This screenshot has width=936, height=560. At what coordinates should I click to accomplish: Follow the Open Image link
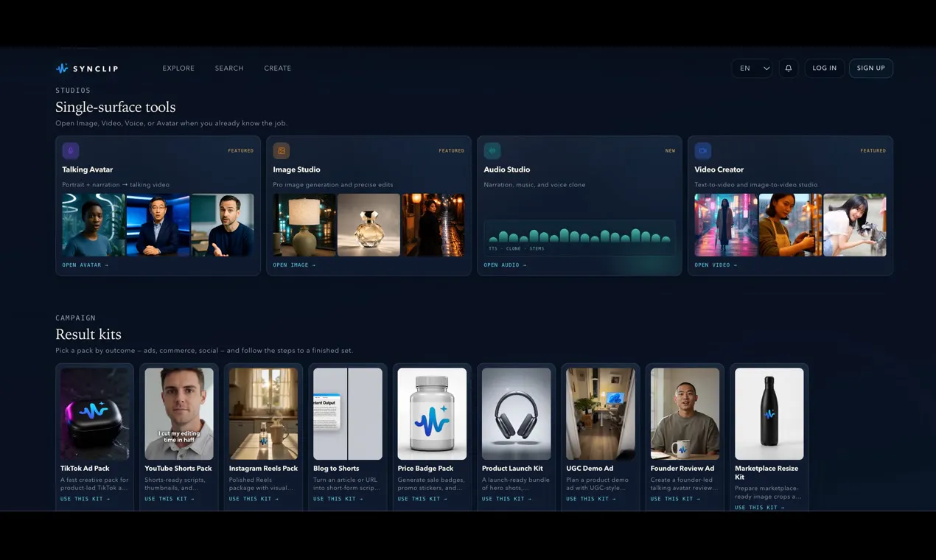point(294,265)
